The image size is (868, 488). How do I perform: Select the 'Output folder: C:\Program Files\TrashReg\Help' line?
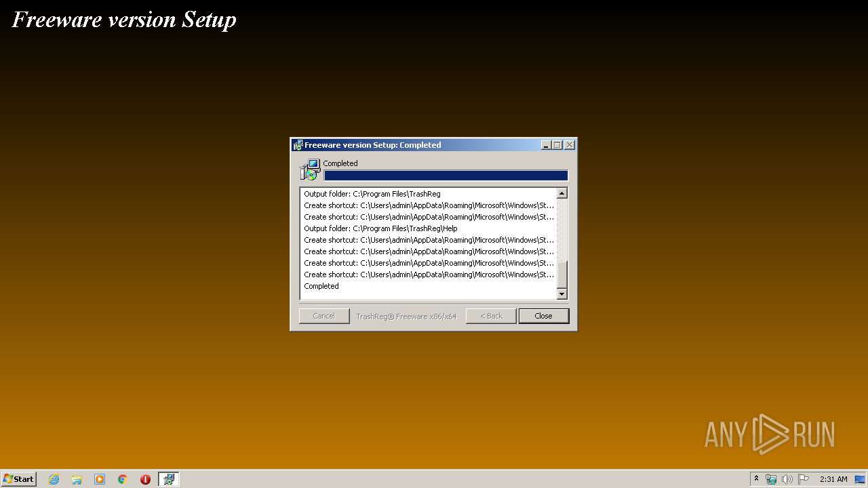click(380, 228)
